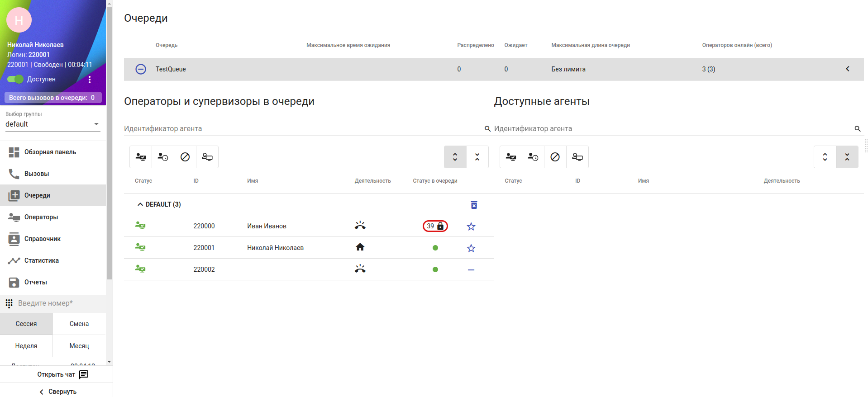Viewport: 868px width, 397px height.
Task: Collapse all groups in queue operators list
Action: [477, 157]
